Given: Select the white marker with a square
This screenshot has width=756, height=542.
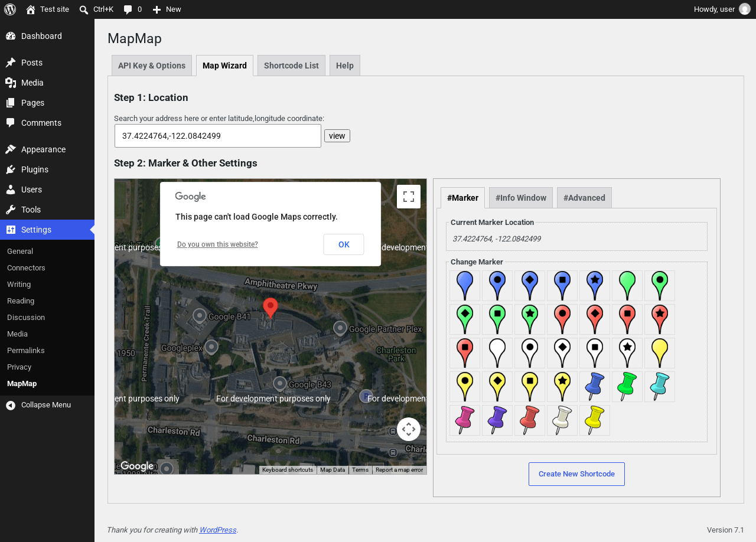Looking at the screenshot, I should (x=595, y=353).
